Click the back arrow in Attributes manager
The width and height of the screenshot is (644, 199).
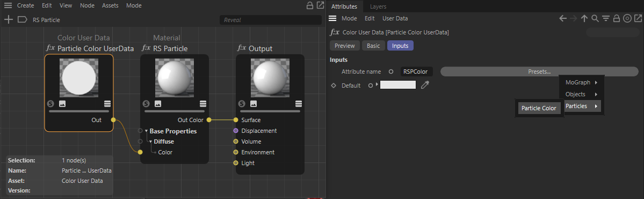(563, 18)
